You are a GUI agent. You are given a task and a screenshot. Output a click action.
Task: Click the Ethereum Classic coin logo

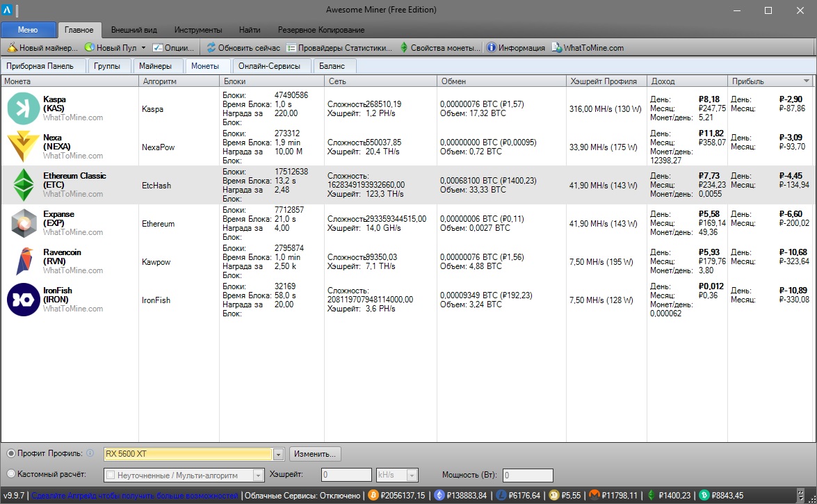point(24,184)
